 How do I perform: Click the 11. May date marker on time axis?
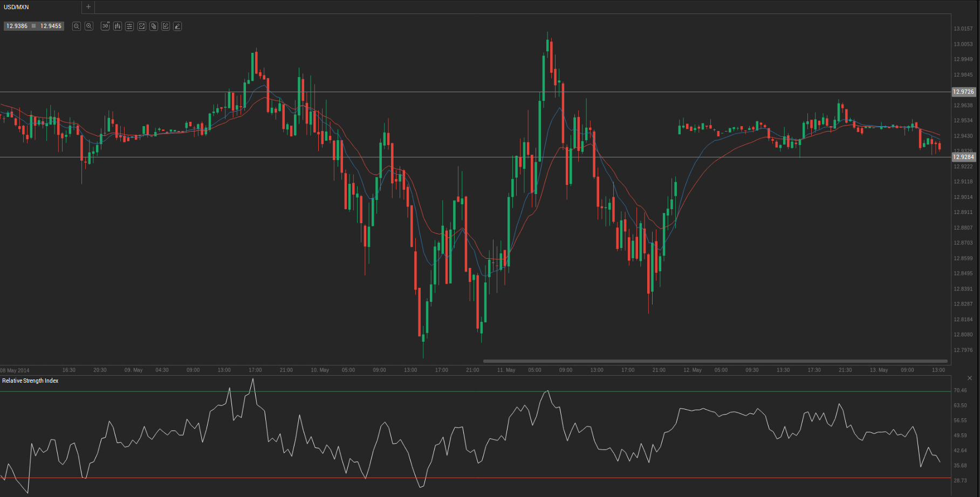tap(506, 370)
